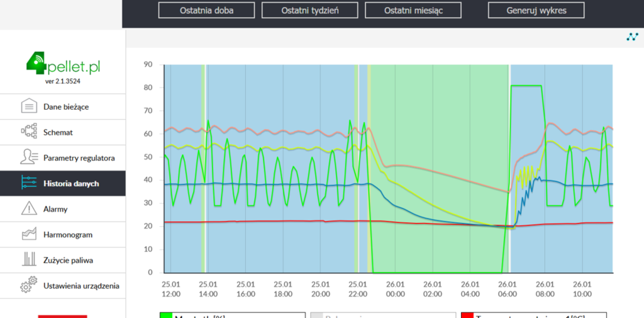Click the Historia danych sliders icon
Screen dimensions: 644x318
pos(29,183)
